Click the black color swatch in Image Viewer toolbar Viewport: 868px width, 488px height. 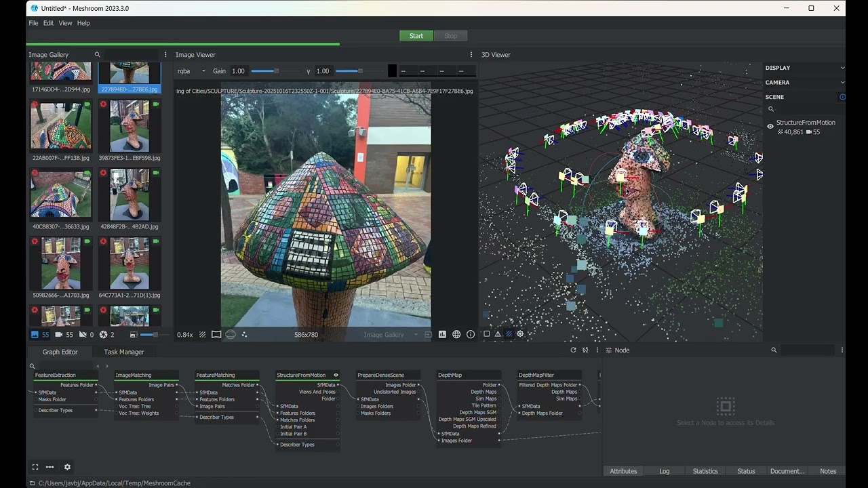click(392, 71)
